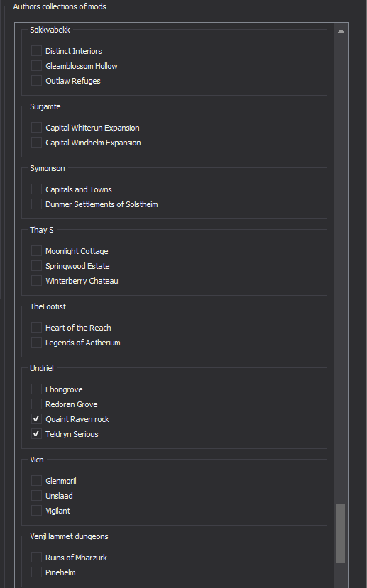
Task: Enable Capital Whiterun Expansion
Action: pyautogui.click(x=36, y=128)
